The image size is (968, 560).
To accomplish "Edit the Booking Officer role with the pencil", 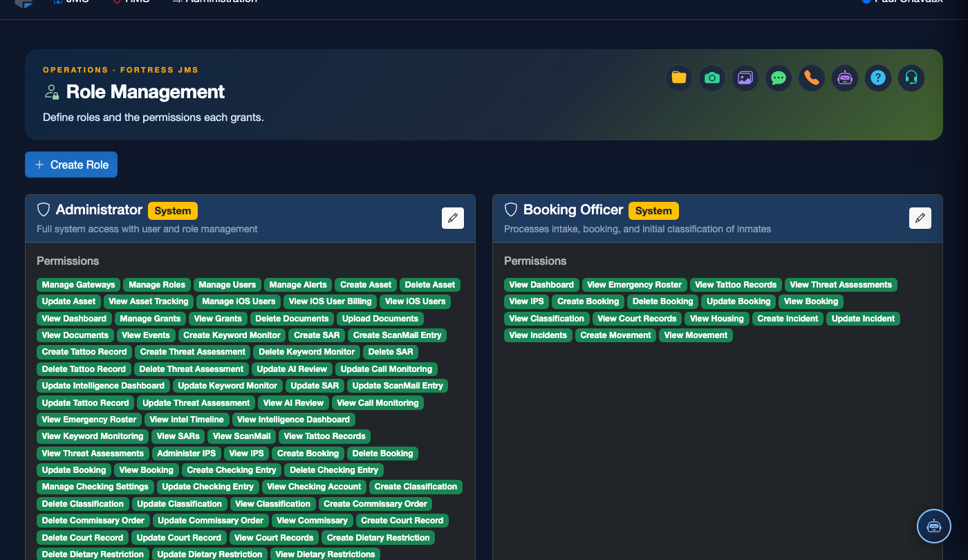I will coord(920,218).
